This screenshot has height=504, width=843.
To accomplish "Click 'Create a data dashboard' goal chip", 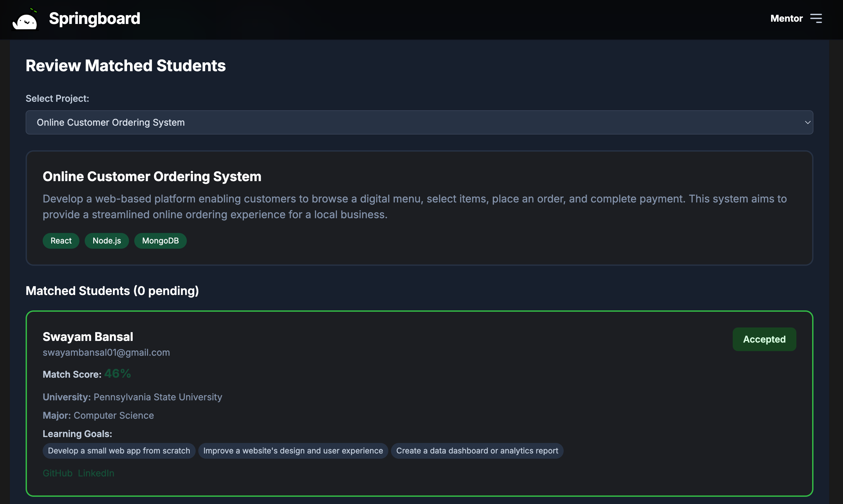I will 477,450.
